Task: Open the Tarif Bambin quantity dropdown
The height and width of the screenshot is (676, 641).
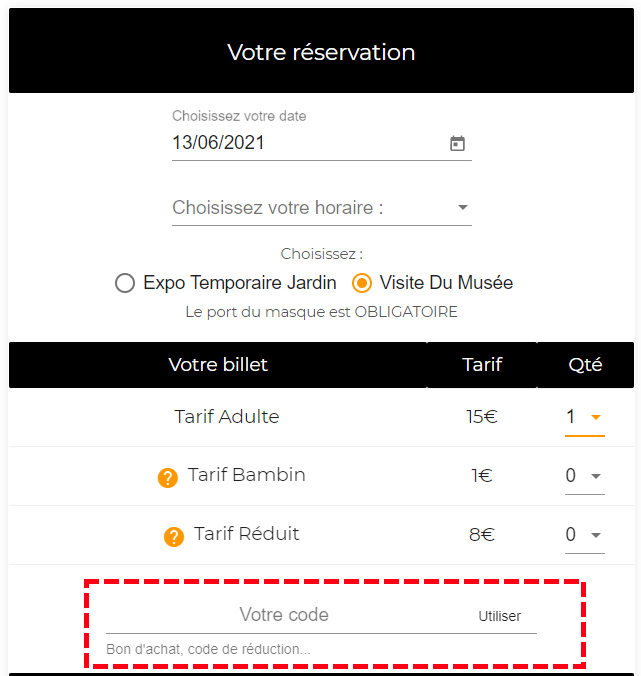Action: coord(584,476)
